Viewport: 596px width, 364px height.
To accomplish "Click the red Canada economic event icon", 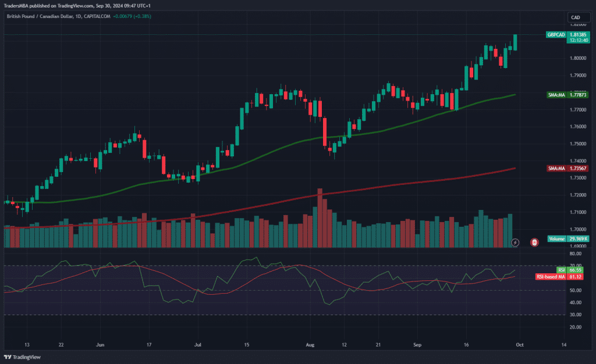I will click(534, 241).
